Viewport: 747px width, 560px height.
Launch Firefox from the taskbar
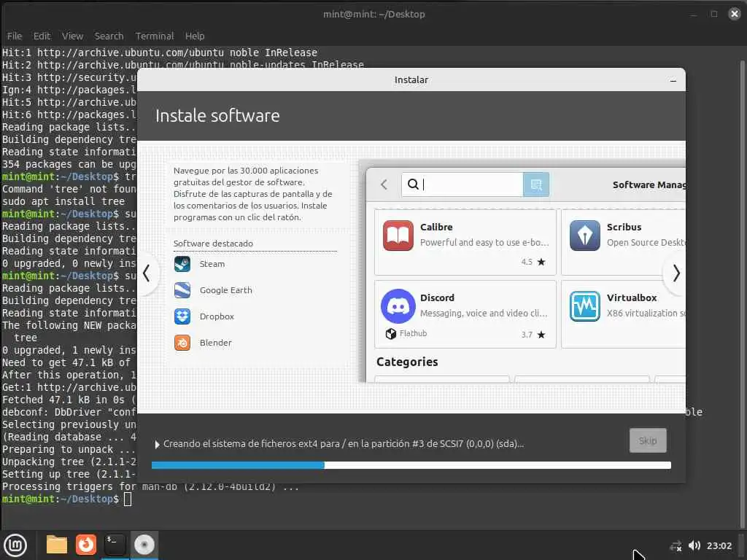pos(86,545)
